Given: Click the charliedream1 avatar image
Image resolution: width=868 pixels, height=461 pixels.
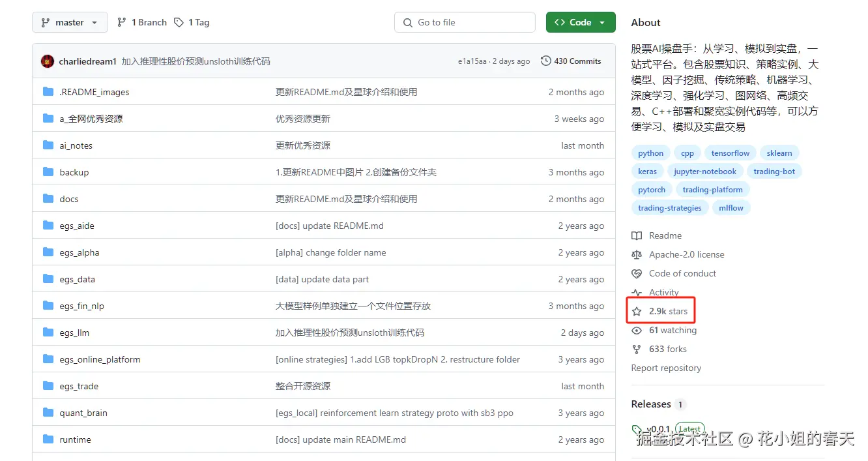Looking at the screenshot, I should [48, 61].
